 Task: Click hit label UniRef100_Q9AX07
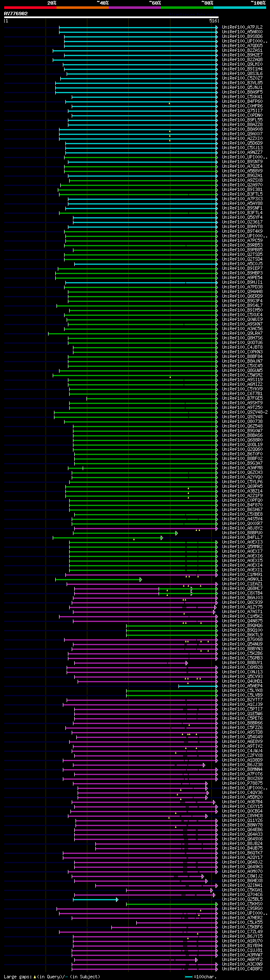242,134
